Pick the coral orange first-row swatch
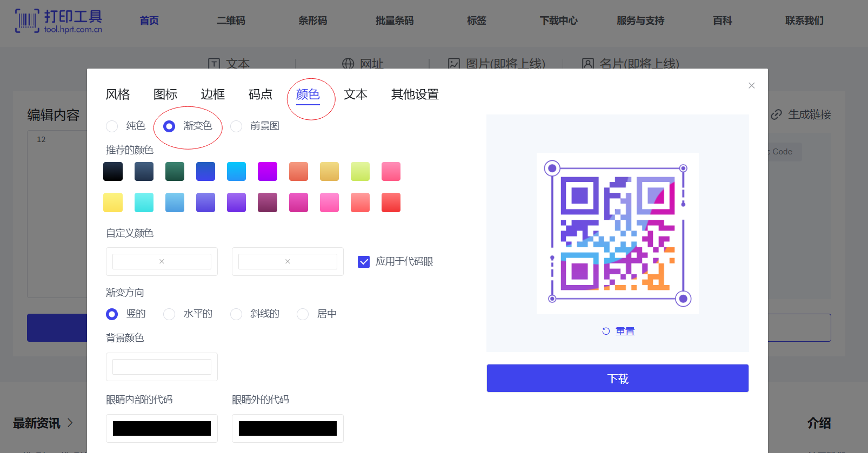The image size is (868, 453). [x=298, y=172]
